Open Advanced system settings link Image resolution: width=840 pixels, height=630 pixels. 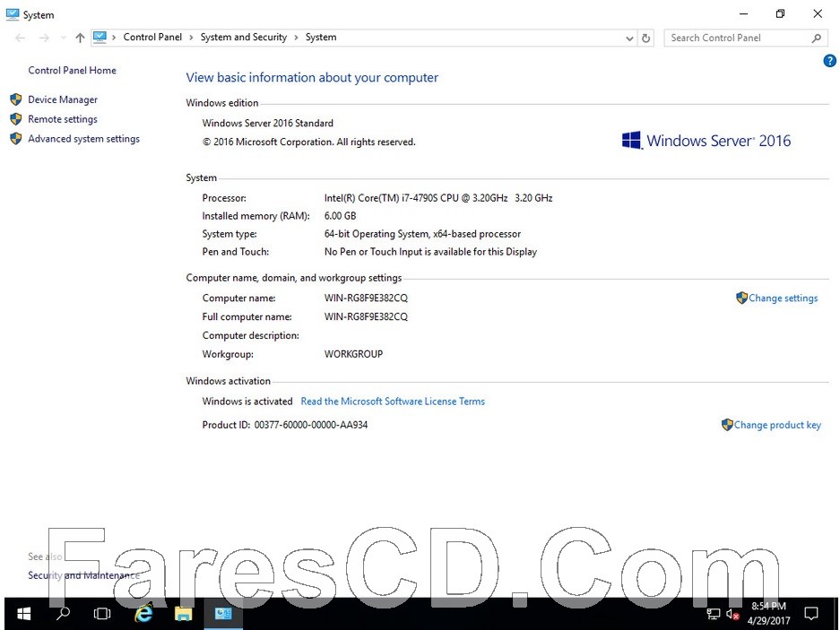tap(83, 139)
